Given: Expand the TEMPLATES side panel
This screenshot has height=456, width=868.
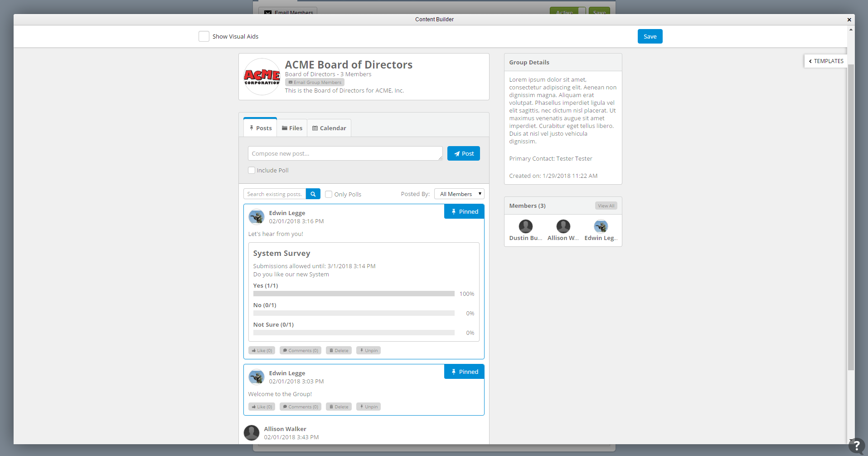Looking at the screenshot, I should pyautogui.click(x=826, y=61).
